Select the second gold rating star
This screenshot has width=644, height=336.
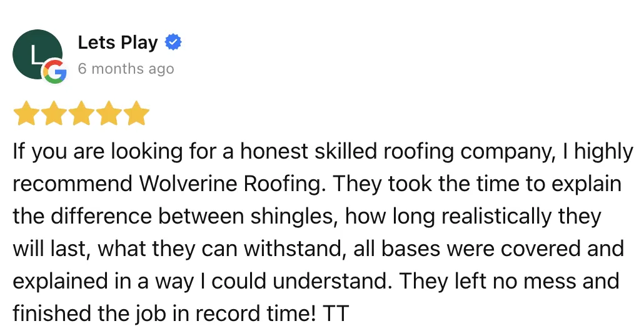coord(54,113)
